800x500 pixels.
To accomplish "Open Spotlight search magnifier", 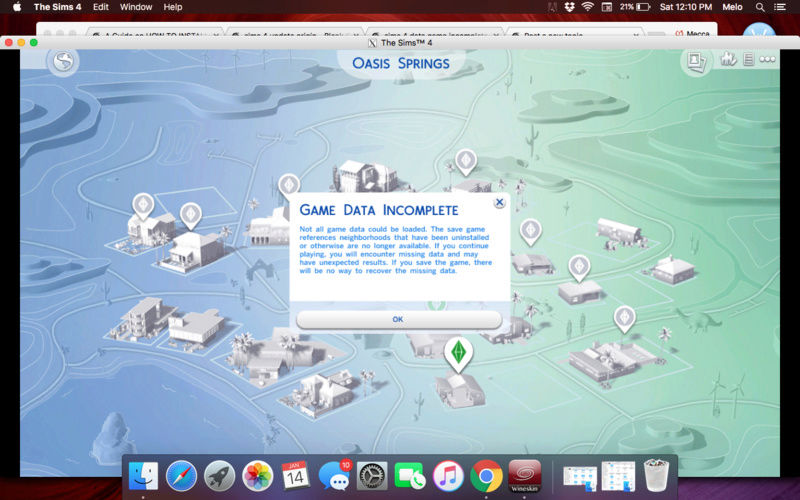I will pyautogui.click(x=760, y=7).
